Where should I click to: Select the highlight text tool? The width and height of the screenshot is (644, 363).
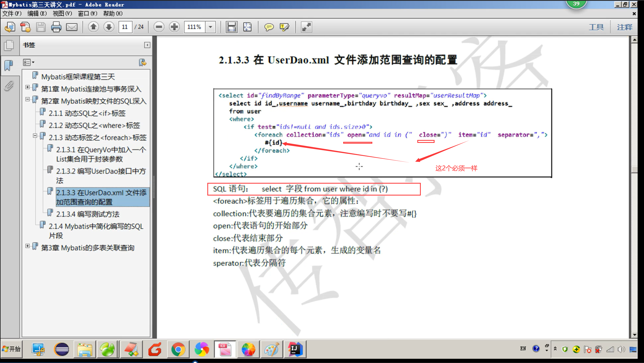(284, 27)
